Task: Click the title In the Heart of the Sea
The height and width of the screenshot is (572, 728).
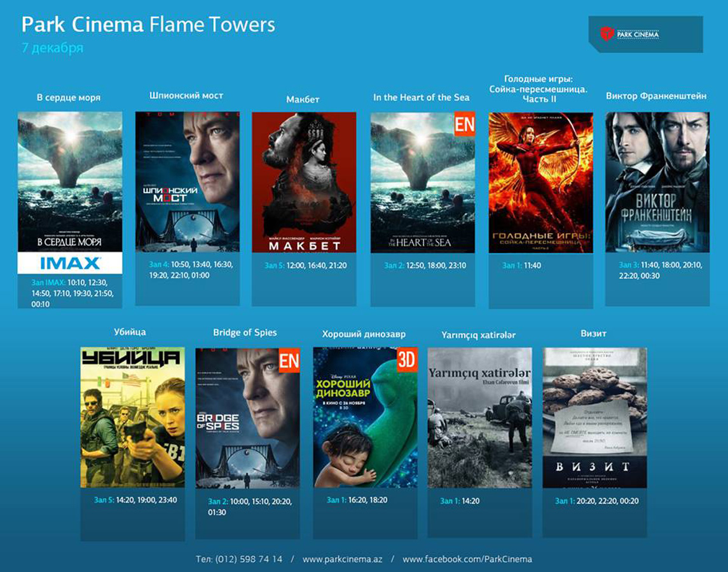Action: point(421,97)
